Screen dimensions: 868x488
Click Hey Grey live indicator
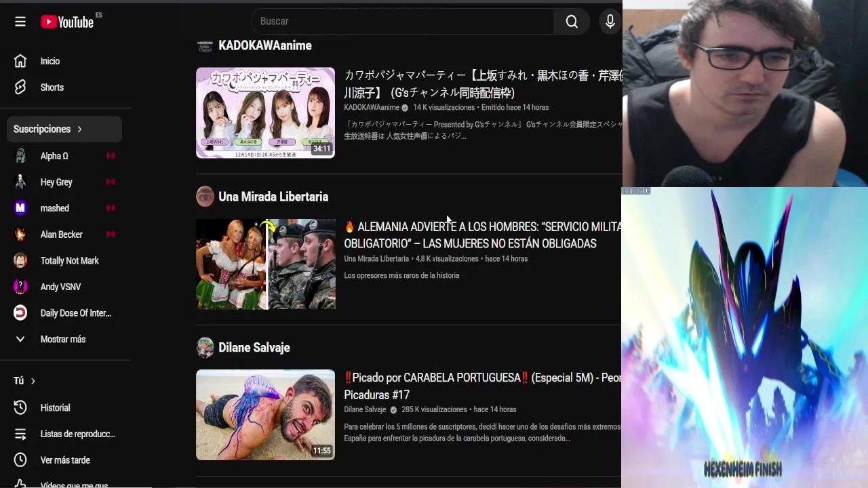pyautogui.click(x=111, y=182)
